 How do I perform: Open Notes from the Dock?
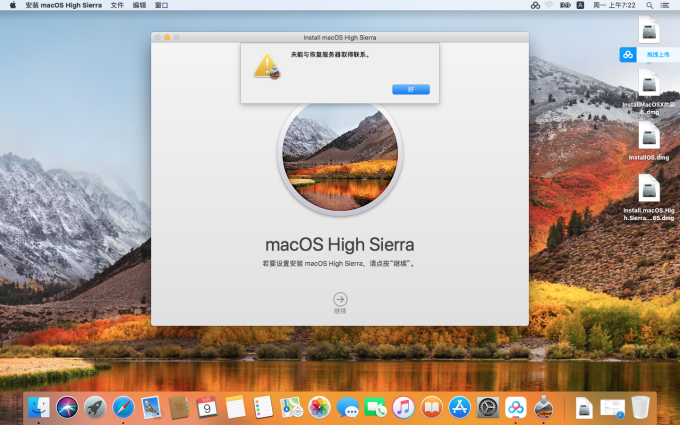tap(235, 408)
